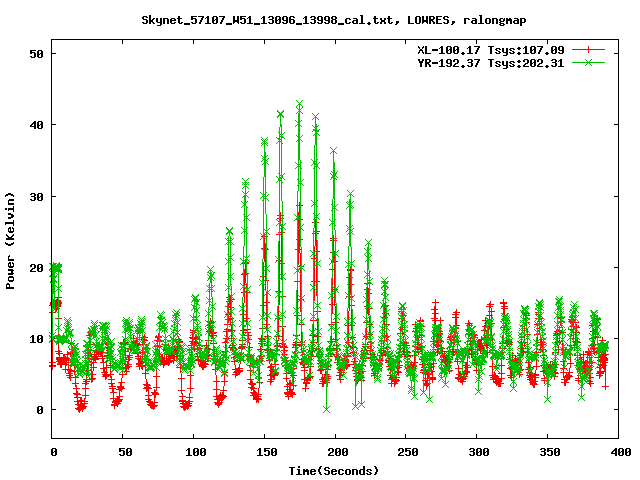Screen dimensions: 640x480
Task: Select legend entry XL-100.17 Tsys:107.09
Action: point(491,50)
